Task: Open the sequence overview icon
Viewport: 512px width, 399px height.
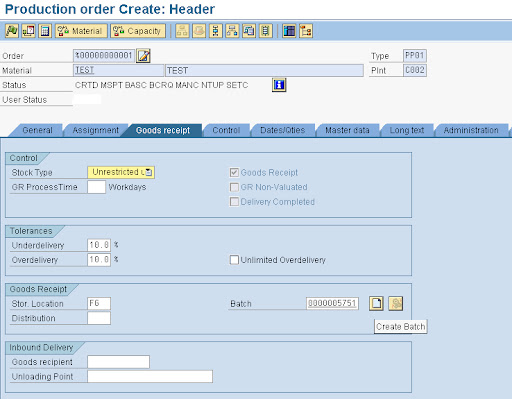Action: (x=266, y=31)
